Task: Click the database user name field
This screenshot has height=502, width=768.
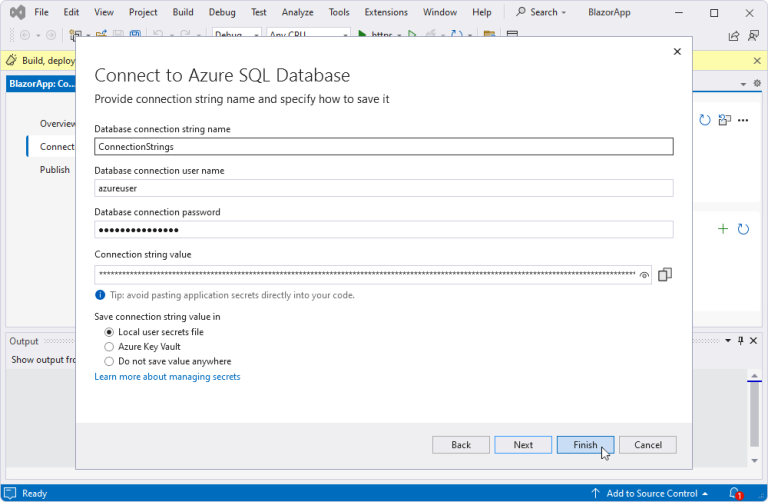Action: coord(384,188)
